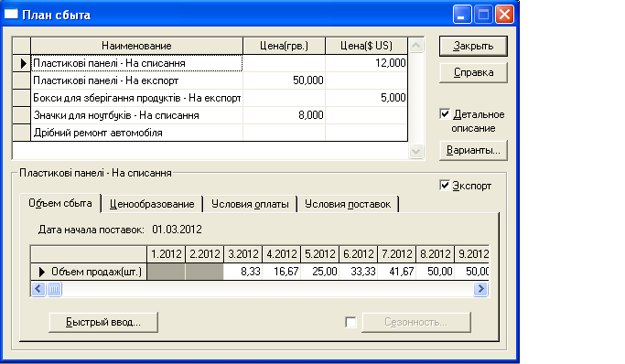Click the product list scroll down arrow
Viewport: 625px width, 364px height.
tap(416, 151)
